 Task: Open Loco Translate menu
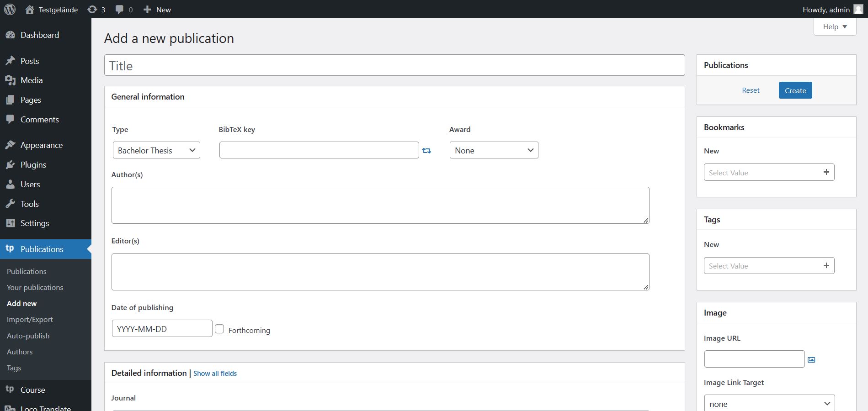click(x=45, y=408)
